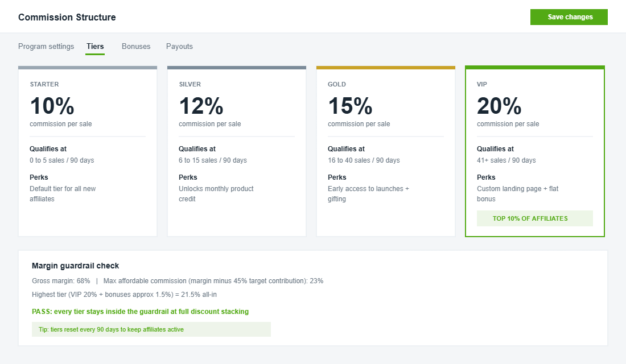Viewport: 626px width, 364px height.
Task: Select the Tiers tab
Action: tap(95, 46)
